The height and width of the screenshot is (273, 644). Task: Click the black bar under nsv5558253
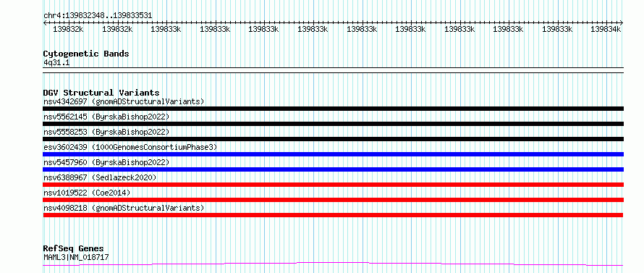point(333,139)
